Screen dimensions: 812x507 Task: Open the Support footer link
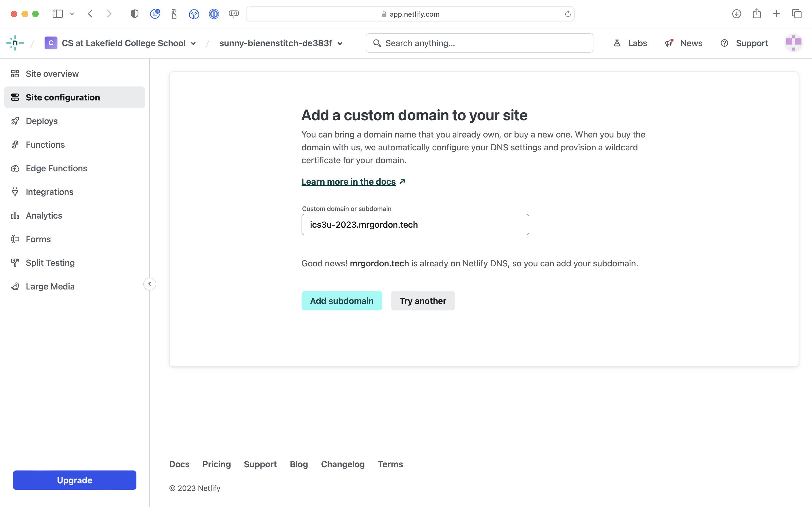coord(260,464)
